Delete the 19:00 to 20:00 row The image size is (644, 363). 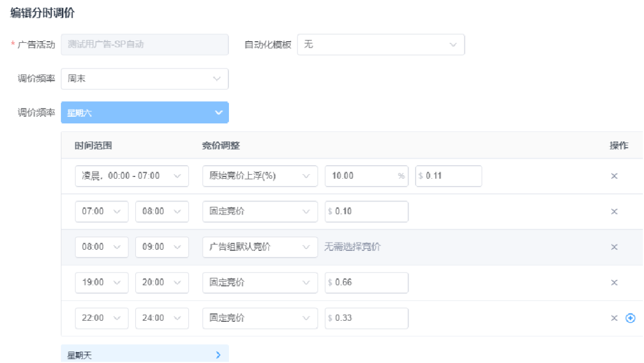(x=614, y=283)
